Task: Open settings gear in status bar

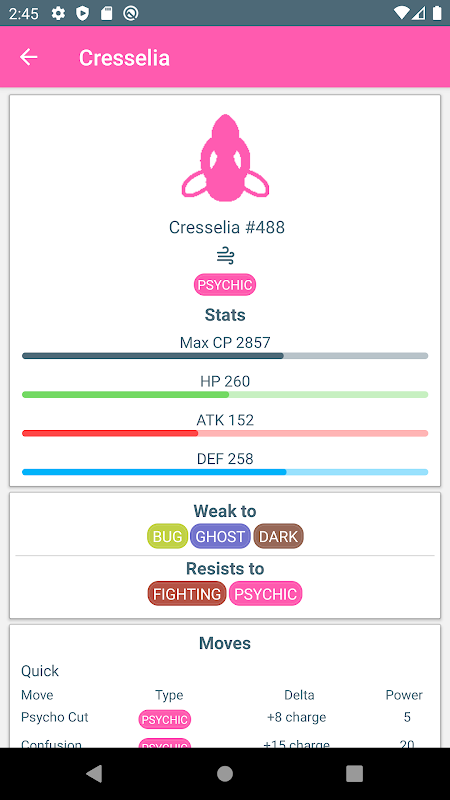Action: tap(58, 13)
